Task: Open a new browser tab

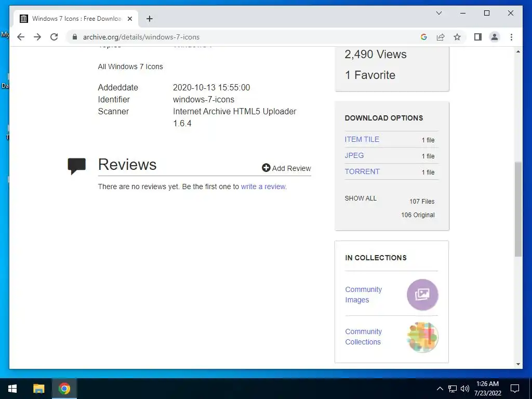Action: click(150, 19)
